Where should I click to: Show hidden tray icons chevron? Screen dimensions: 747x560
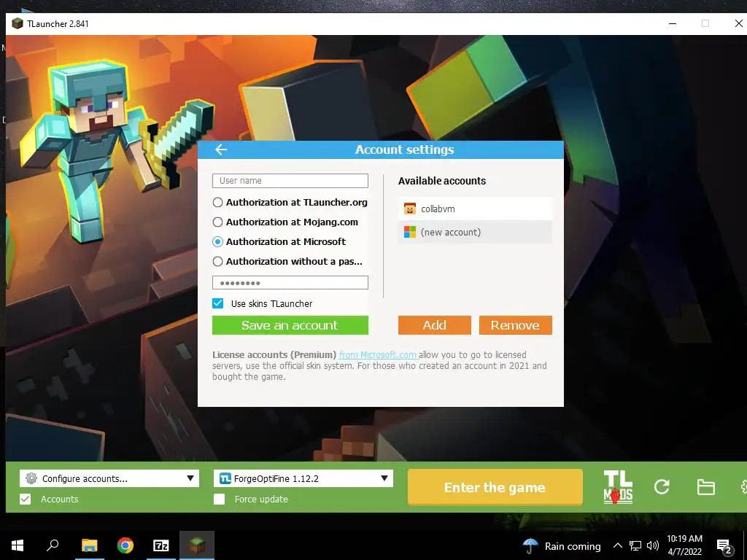[x=617, y=545]
